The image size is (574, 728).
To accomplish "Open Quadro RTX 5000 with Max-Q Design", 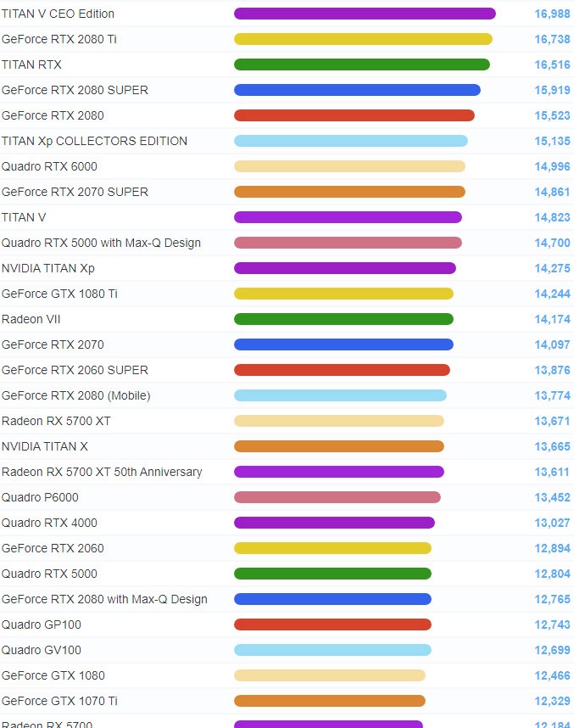I will 101,243.
